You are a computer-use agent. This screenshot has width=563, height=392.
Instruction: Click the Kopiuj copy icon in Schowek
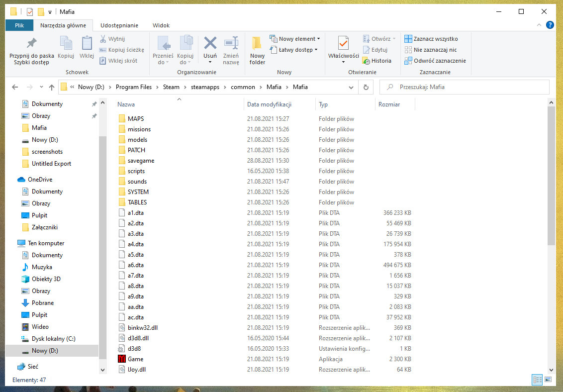tap(66, 43)
